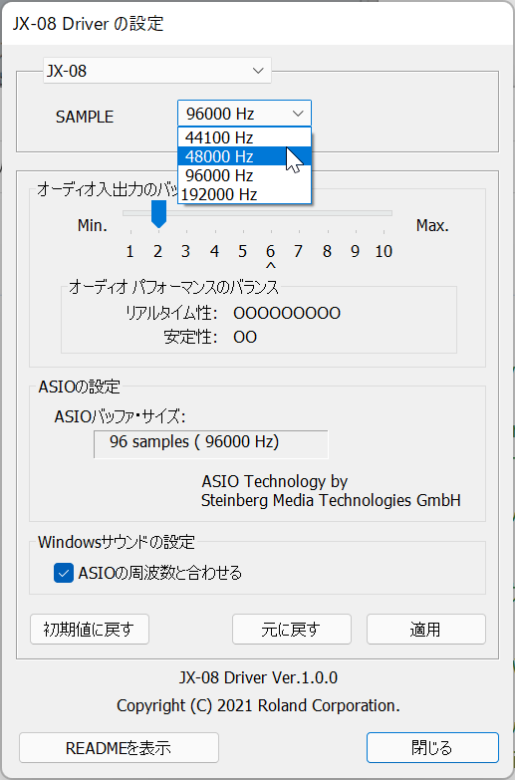Apply settings with 適用 button
This screenshot has width=515, height=780.
(x=426, y=629)
